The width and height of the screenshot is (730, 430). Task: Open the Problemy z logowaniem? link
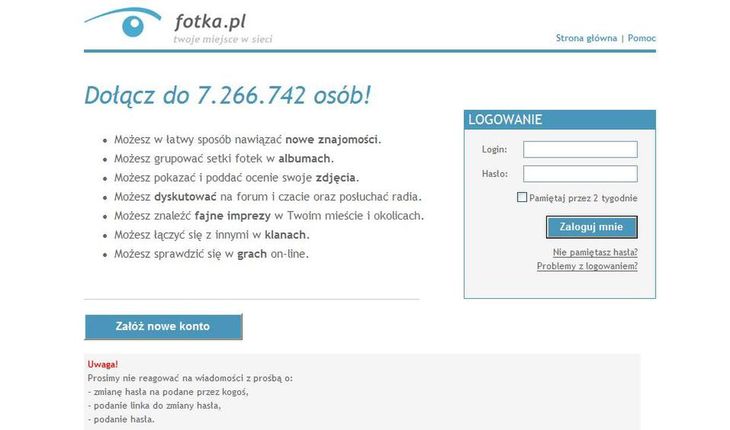point(587,266)
